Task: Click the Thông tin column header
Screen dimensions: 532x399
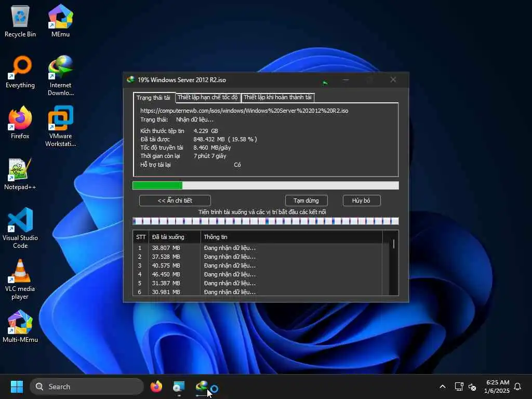Action: click(x=292, y=237)
